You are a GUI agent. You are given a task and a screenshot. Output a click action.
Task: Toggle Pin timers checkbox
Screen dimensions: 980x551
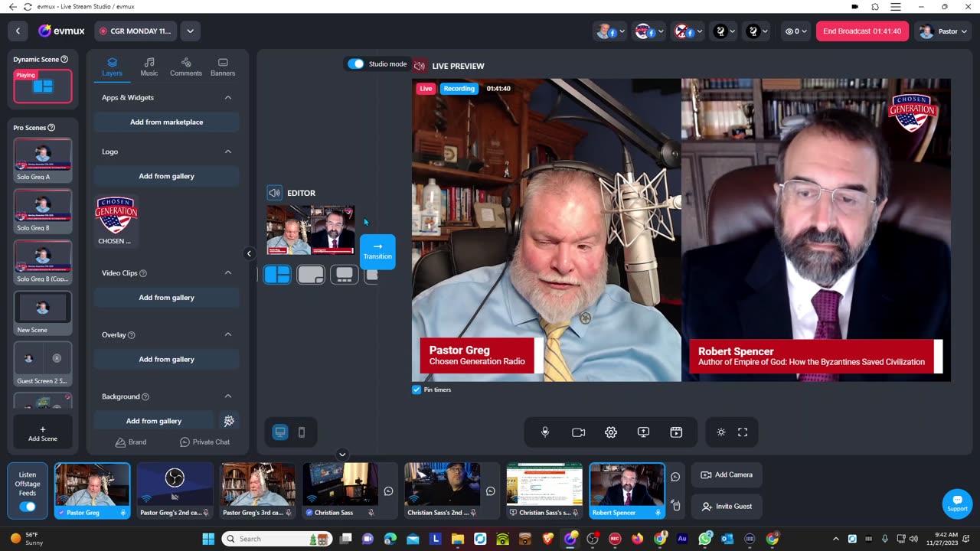pyautogui.click(x=416, y=390)
